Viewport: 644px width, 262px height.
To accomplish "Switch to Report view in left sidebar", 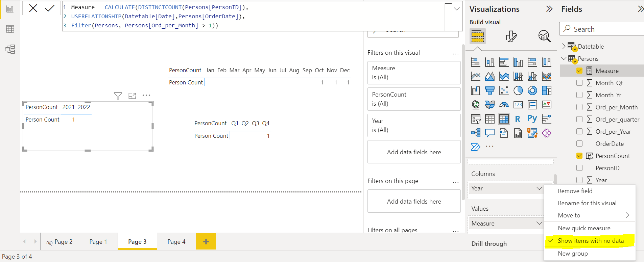I will pyautogui.click(x=10, y=9).
